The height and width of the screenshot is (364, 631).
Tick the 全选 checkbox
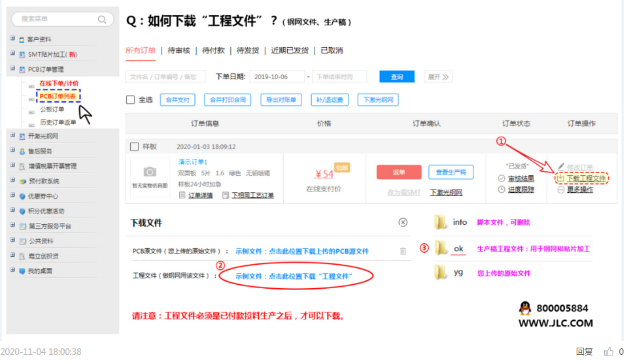(131, 100)
